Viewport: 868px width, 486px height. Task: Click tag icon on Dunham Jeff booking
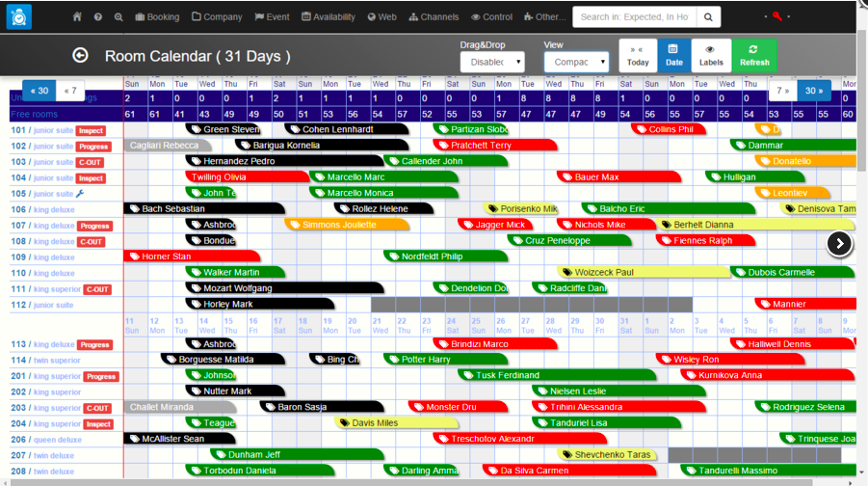click(x=221, y=454)
